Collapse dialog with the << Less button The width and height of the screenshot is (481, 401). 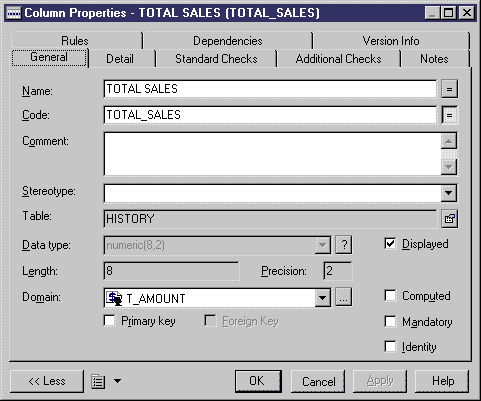coord(47,381)
